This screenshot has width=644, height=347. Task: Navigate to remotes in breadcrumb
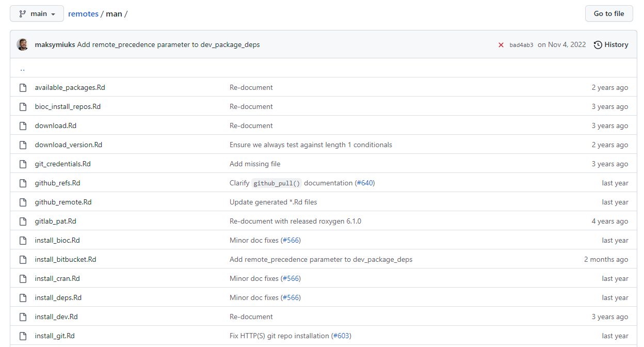pyautogui.click(x=83, y=14)
